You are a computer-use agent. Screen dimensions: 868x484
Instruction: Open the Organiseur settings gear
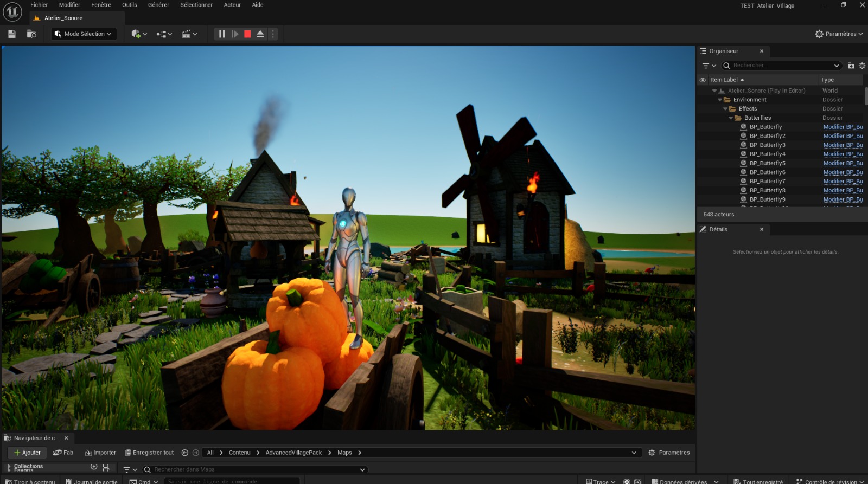[x=862, y=66]
